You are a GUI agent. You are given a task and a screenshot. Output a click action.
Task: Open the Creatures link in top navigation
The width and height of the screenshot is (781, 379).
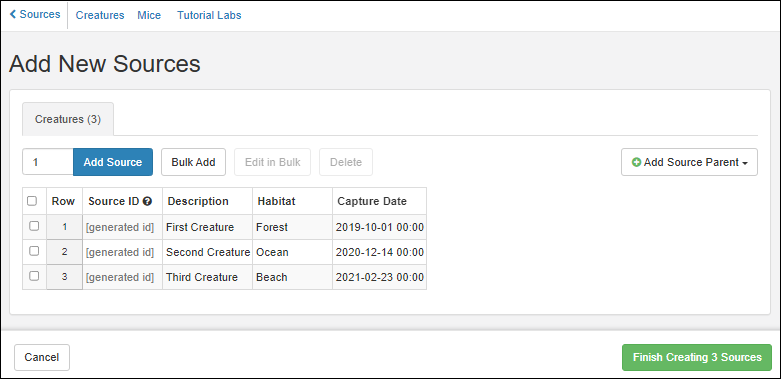(100, 15)
